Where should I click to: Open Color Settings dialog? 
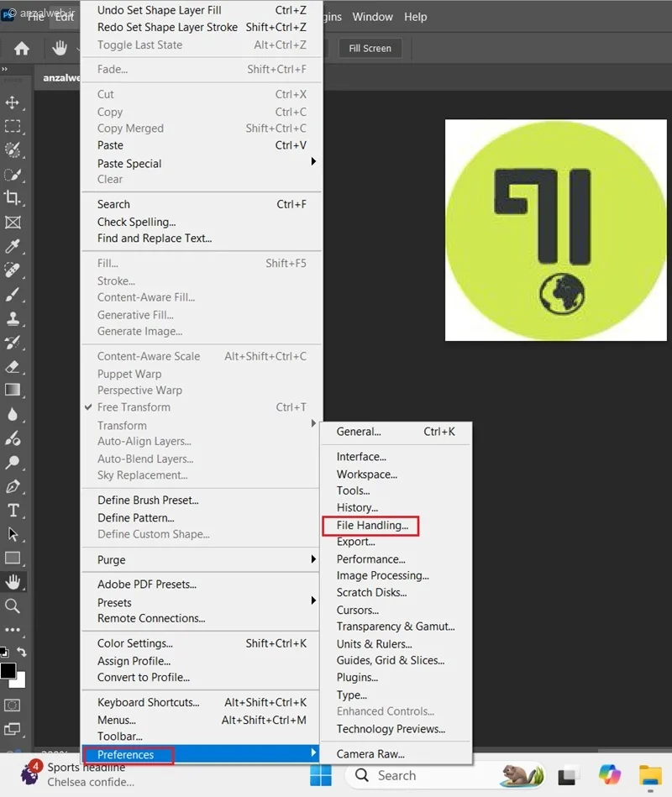point(201,643)
